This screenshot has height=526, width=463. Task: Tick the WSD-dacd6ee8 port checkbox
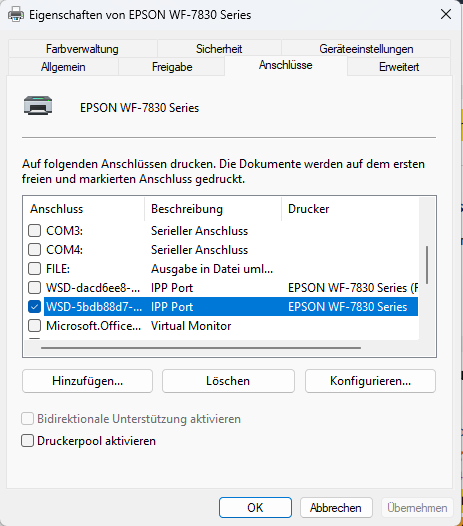click(x=35, y=287)
